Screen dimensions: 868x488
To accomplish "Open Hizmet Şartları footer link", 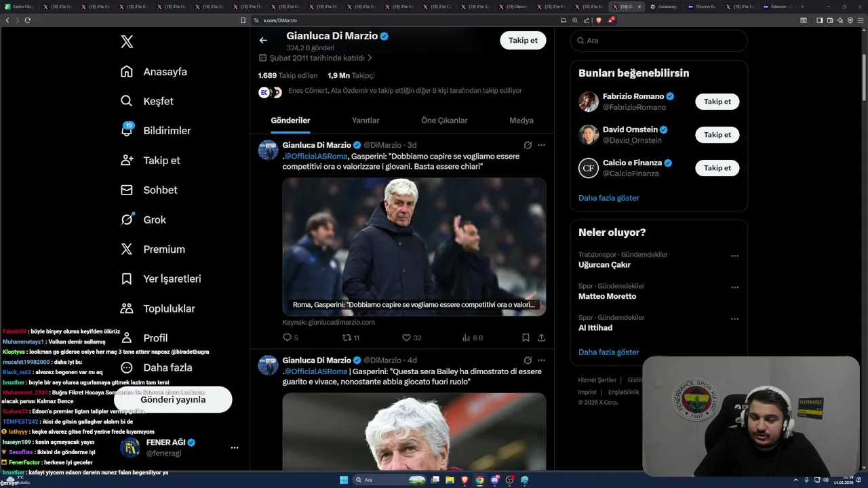I will 597,380.
